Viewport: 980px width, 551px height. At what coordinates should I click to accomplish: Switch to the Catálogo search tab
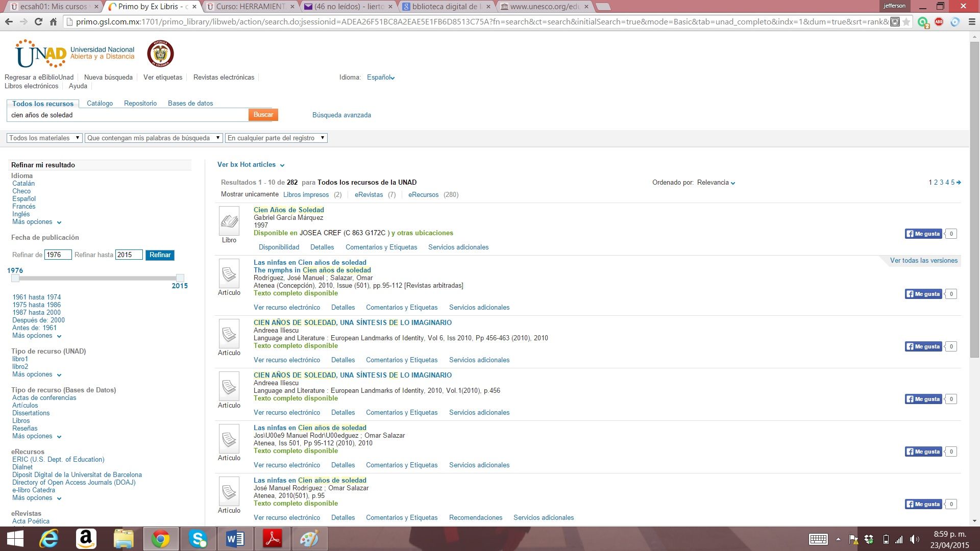[100, 103]
